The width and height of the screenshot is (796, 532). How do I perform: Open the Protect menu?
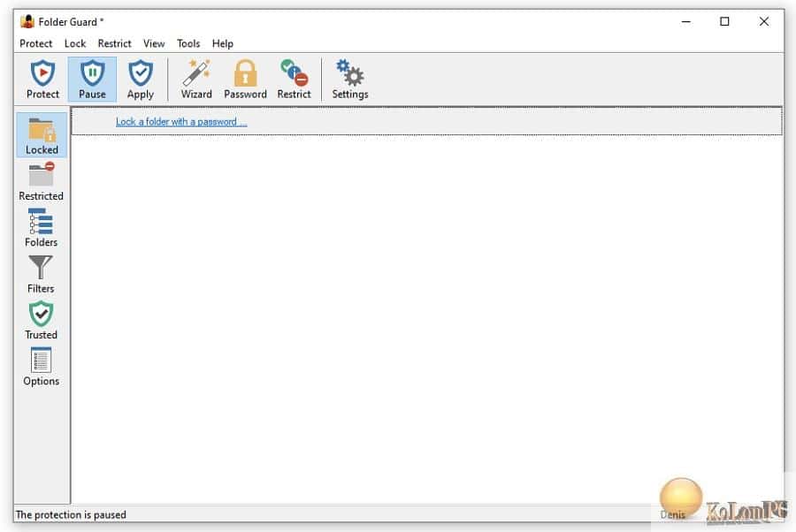coord(35,43)
